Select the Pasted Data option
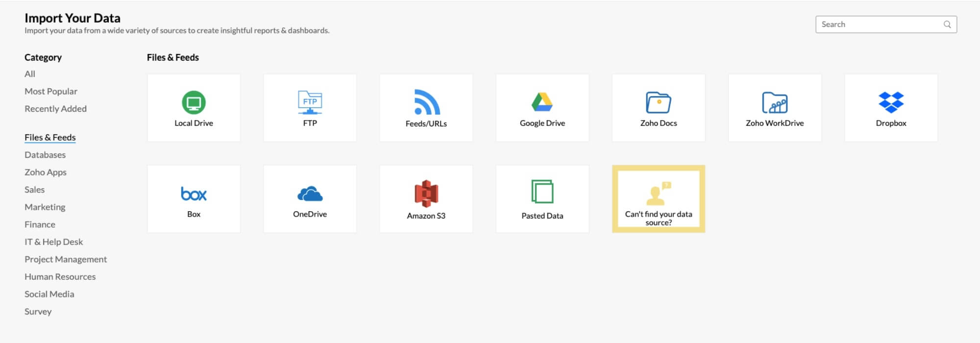This screenshot has width=980, height=343. click(542, 193)
